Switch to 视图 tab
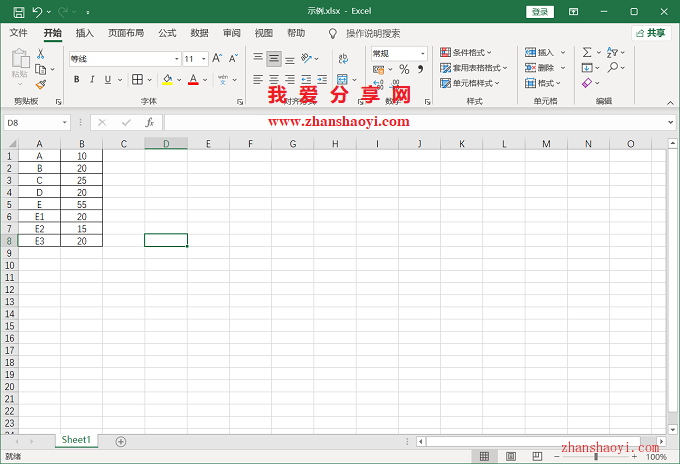Viewport: 680px width, 464px height. [x=264, y=33]
